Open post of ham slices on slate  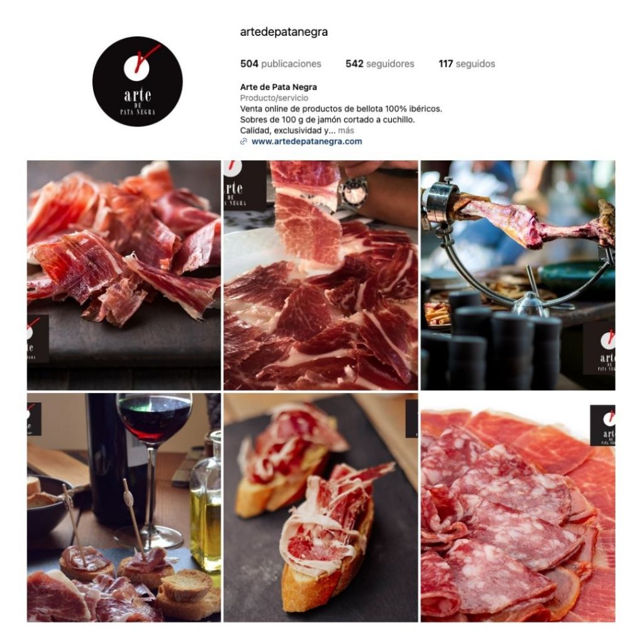click(x=124, y=275)
